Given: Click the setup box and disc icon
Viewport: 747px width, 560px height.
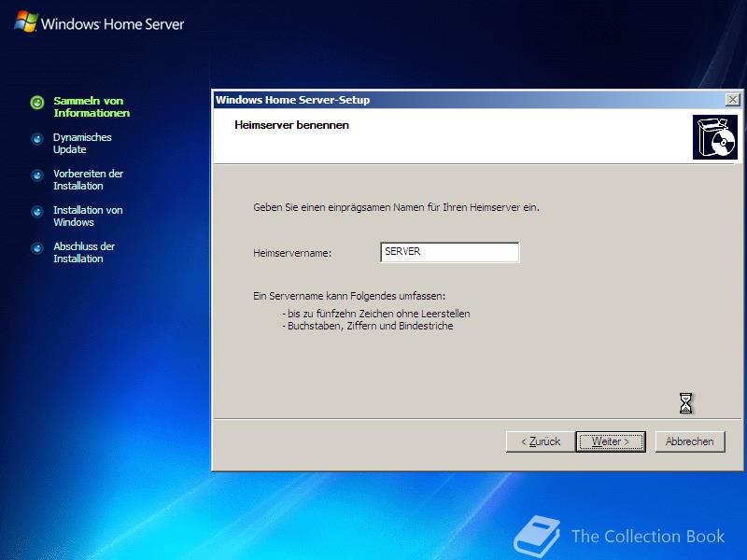Looking at the screenshot, I should [715, 137].
